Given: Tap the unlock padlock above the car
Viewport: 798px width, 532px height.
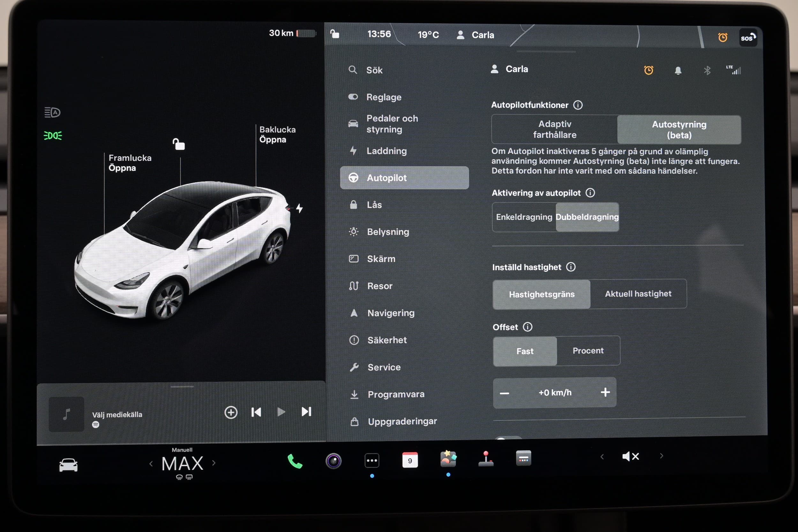Looking at the screenshot, I should (178, 144).
